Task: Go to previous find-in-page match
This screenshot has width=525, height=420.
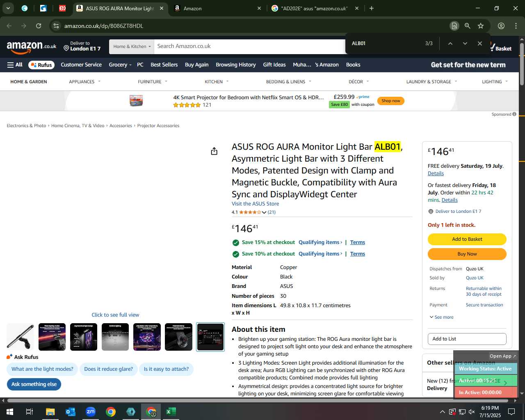Action: (x=450, y=43)
